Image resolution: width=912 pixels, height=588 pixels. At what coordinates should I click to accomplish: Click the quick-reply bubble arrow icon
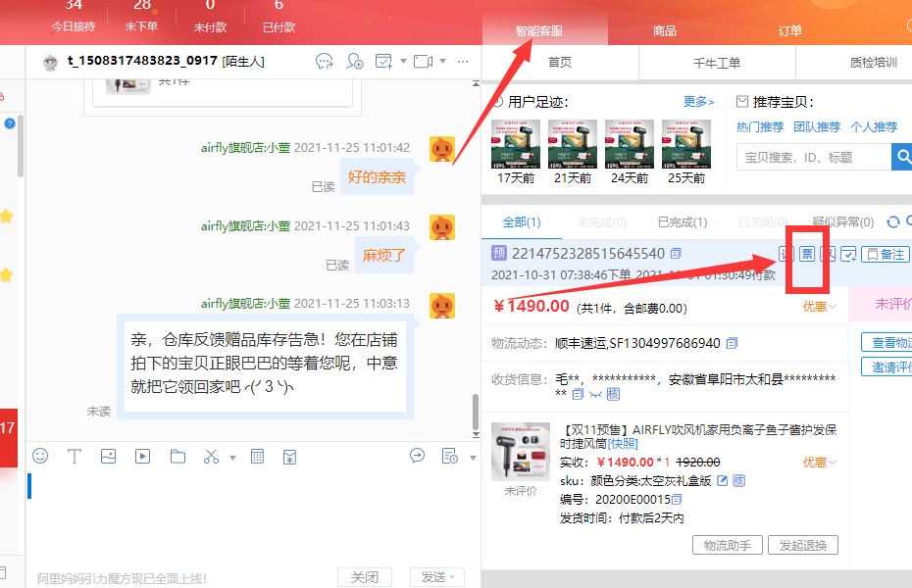417,456
